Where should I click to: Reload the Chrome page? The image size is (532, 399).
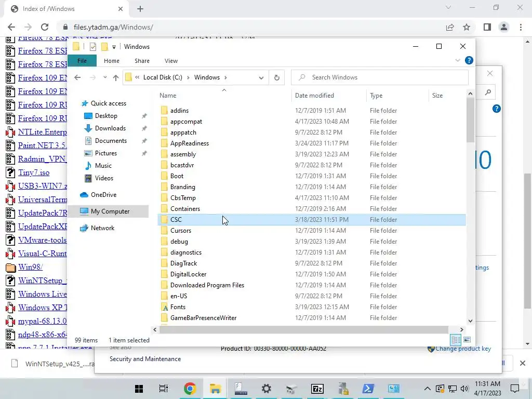(x=45, y=27)
